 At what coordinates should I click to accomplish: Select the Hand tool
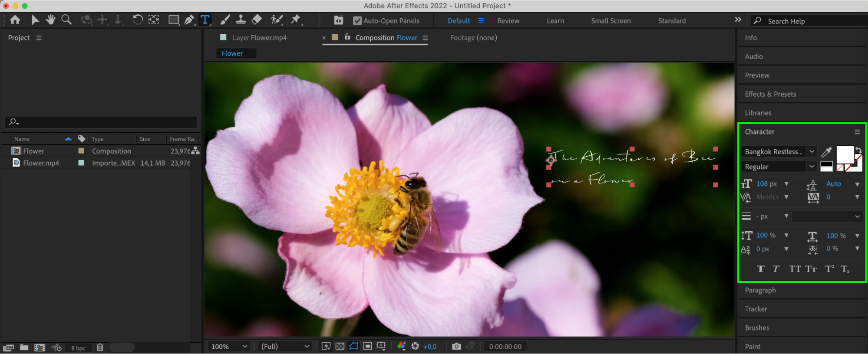pos(51,20)
